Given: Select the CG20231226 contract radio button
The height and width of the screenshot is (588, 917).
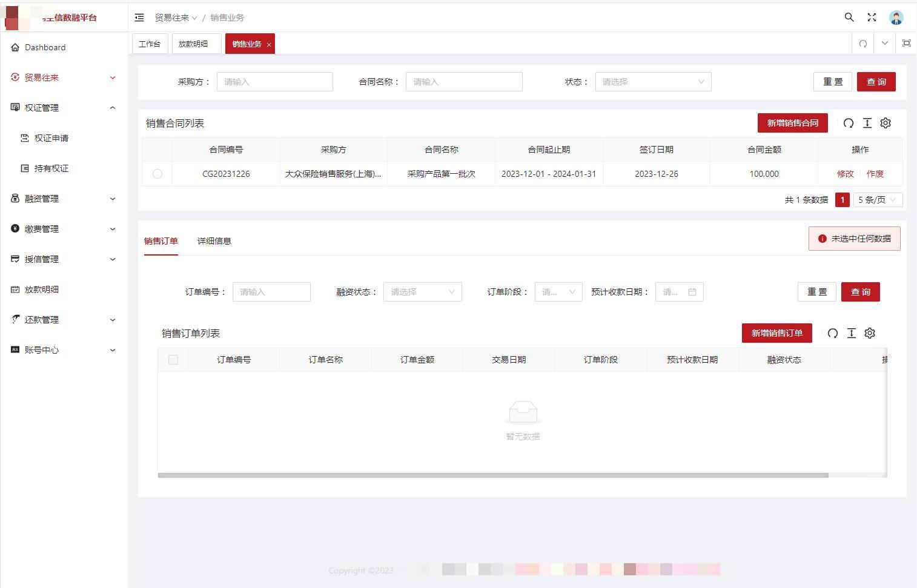Looking at the screenshot, I should [x=157, y=174].
